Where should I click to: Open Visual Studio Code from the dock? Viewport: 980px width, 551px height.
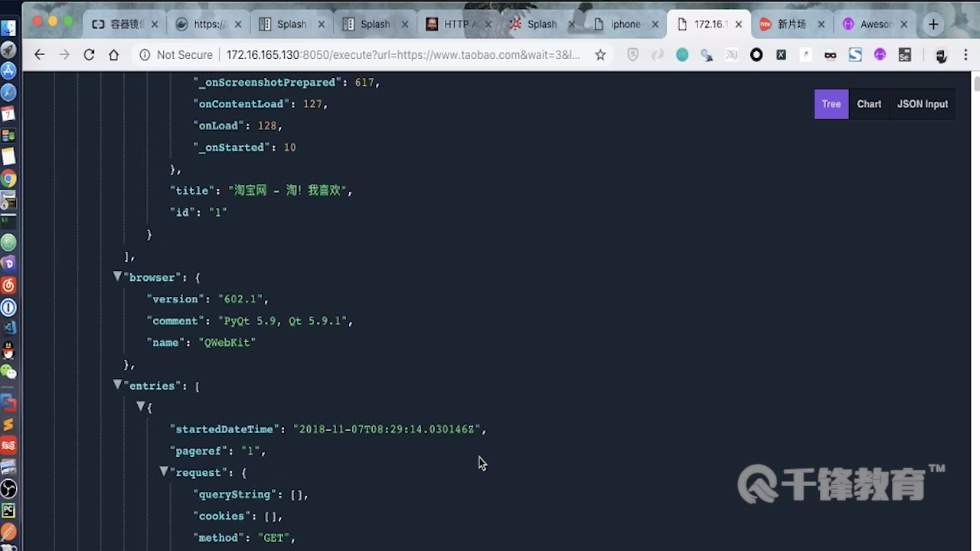point(8,328)
